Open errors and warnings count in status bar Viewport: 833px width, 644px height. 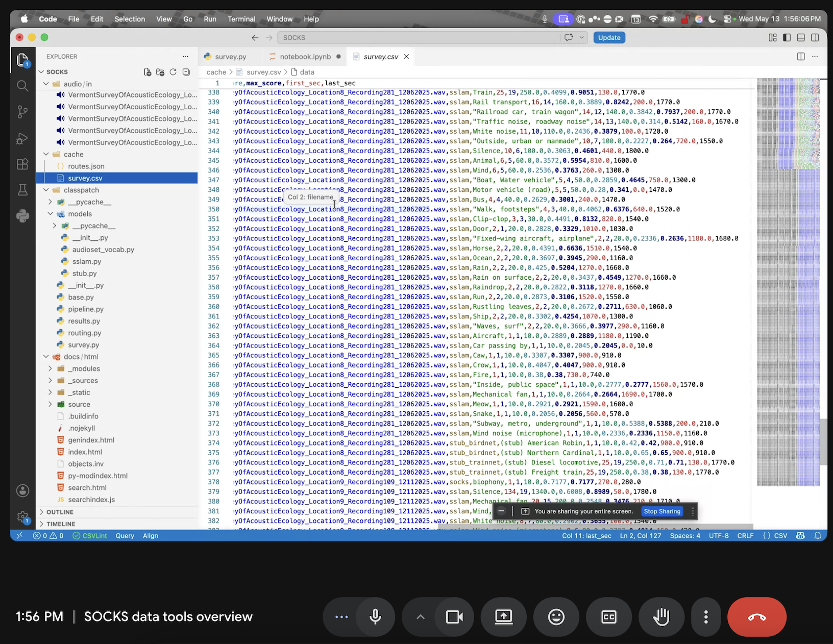coord(48,536)
